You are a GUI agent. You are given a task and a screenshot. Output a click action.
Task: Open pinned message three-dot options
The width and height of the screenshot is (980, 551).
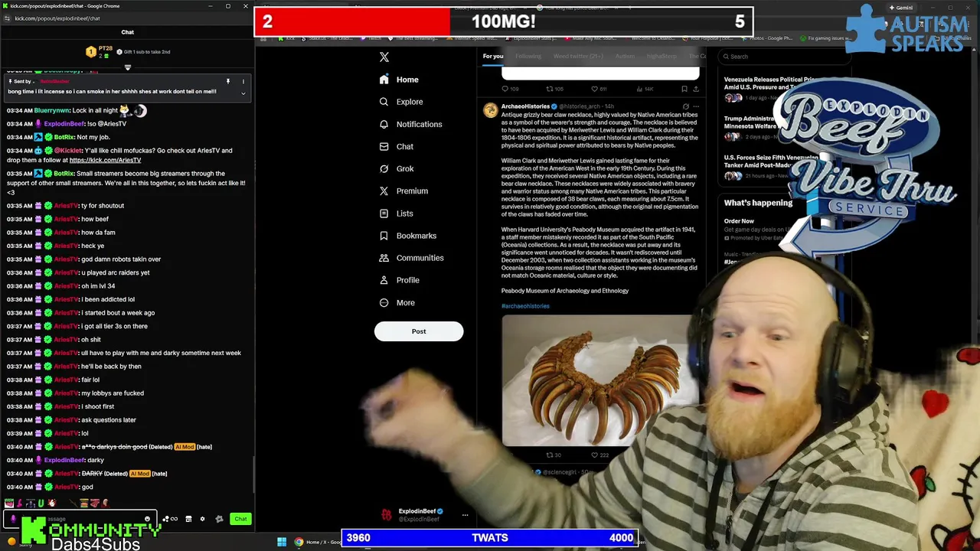243,81
